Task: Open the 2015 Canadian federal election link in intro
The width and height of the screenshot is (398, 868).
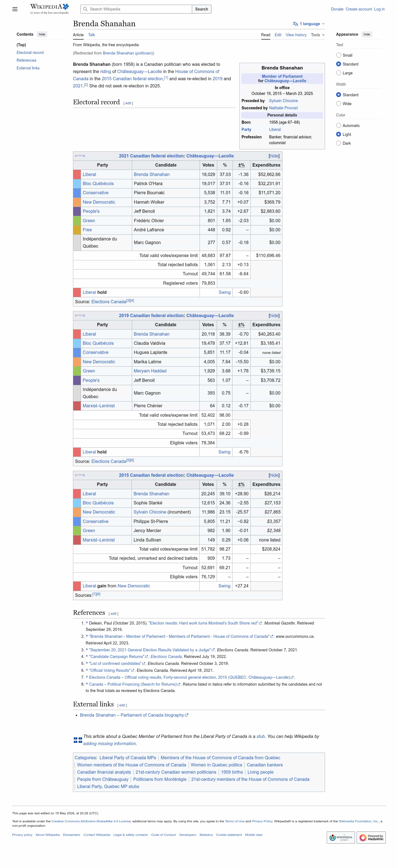Action: pyautogui.click(x=132, y=79)
